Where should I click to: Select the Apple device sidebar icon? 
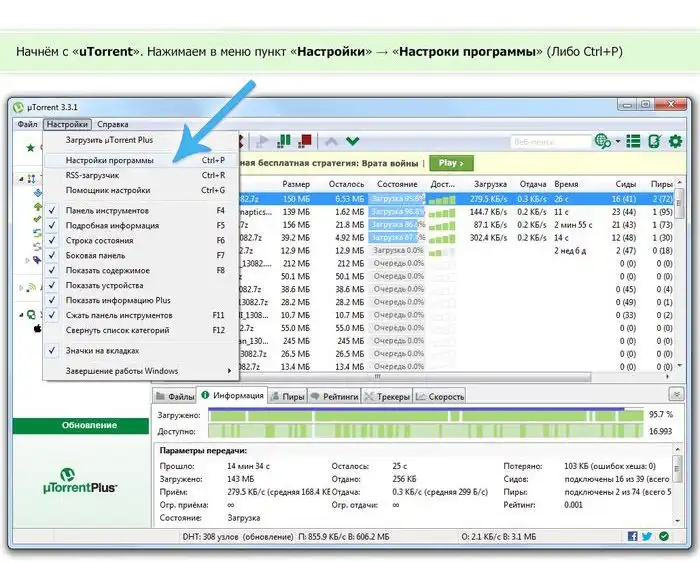(38, 329)
